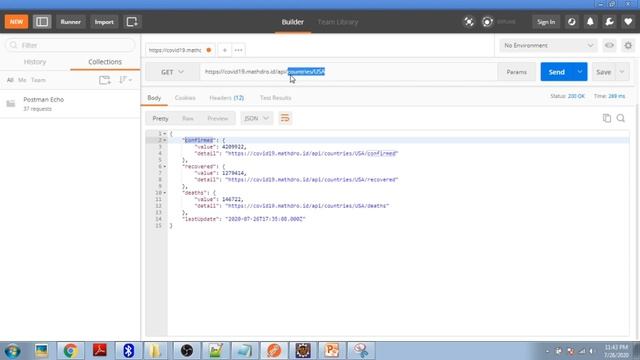Click Sign In

[546, 22]
